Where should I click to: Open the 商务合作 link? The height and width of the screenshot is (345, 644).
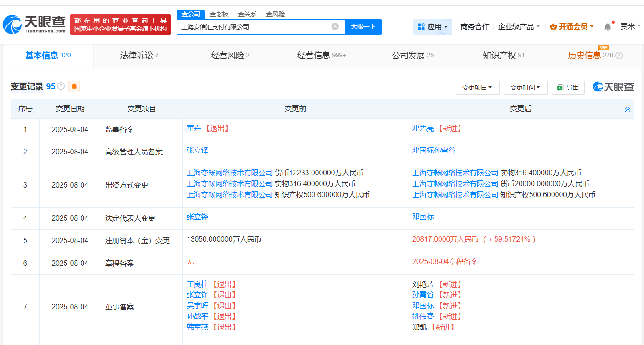tap(475, 27)
